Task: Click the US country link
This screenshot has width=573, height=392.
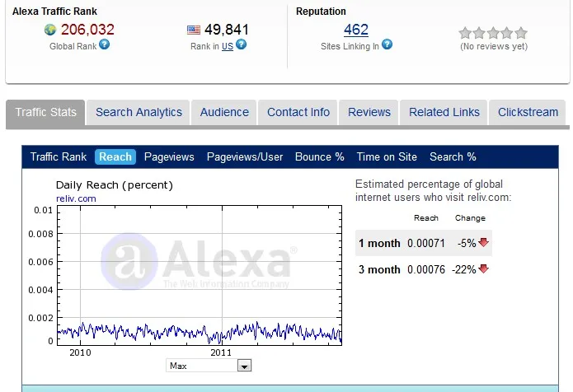Action: click(x=228, y=47)
